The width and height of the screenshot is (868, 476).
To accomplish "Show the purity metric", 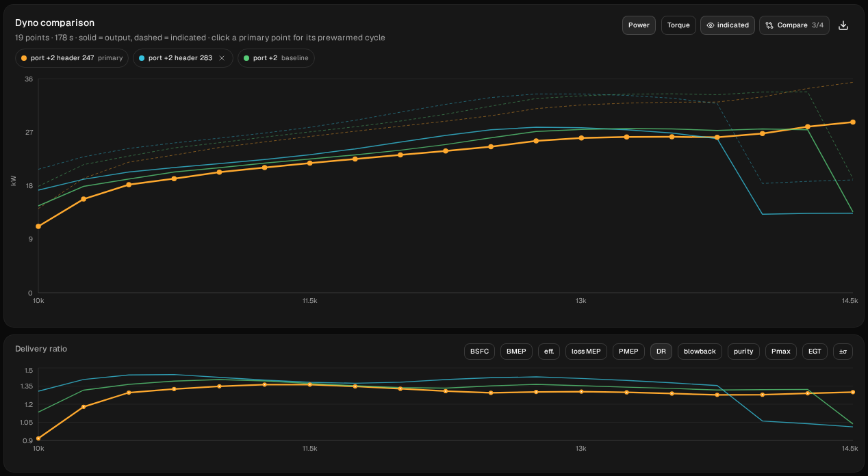I will [x=743, y=352].
